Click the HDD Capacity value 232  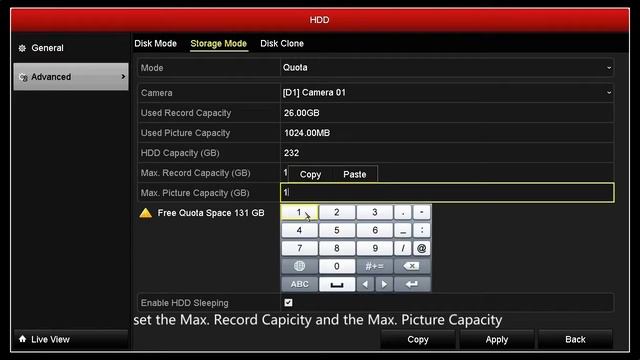pos(291,153)
